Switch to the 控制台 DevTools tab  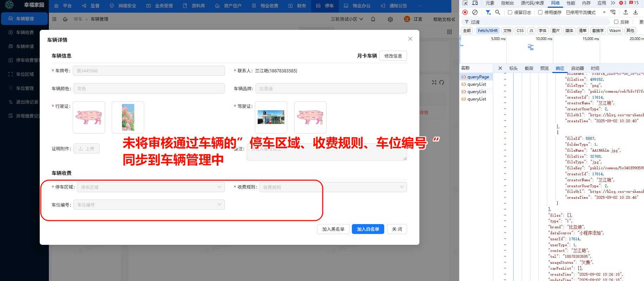point(507,3)
